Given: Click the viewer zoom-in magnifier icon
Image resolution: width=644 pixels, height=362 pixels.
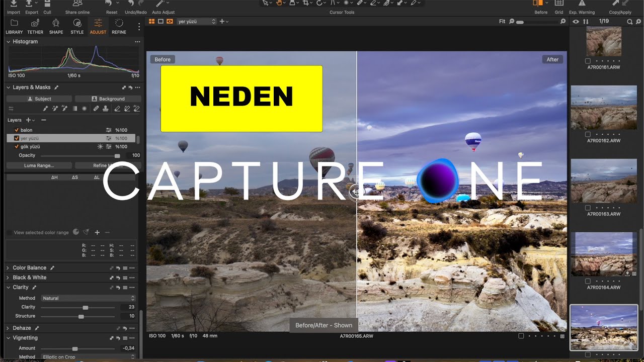Looking at the screenshot, I should pyautogui.click(x=563, y=22).
